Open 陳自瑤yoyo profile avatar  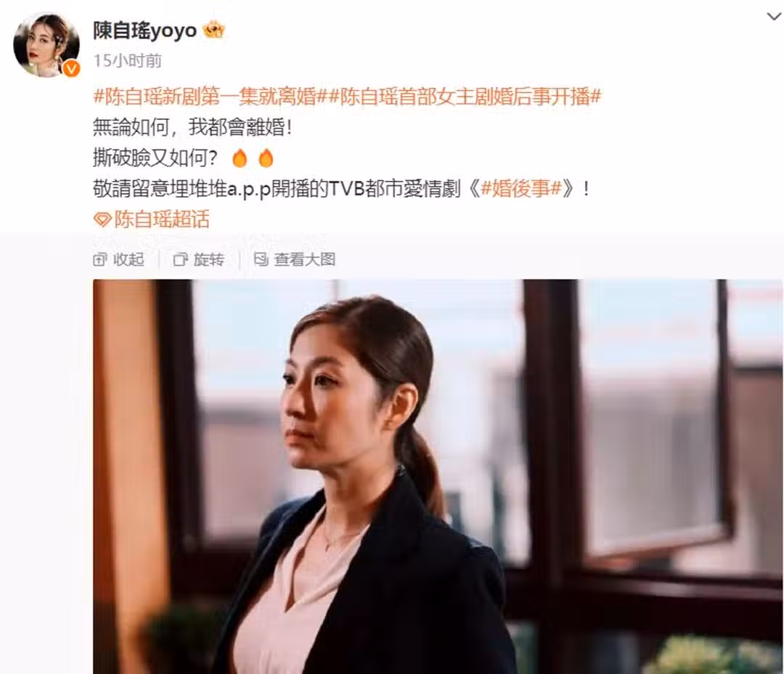coord(46,45)
